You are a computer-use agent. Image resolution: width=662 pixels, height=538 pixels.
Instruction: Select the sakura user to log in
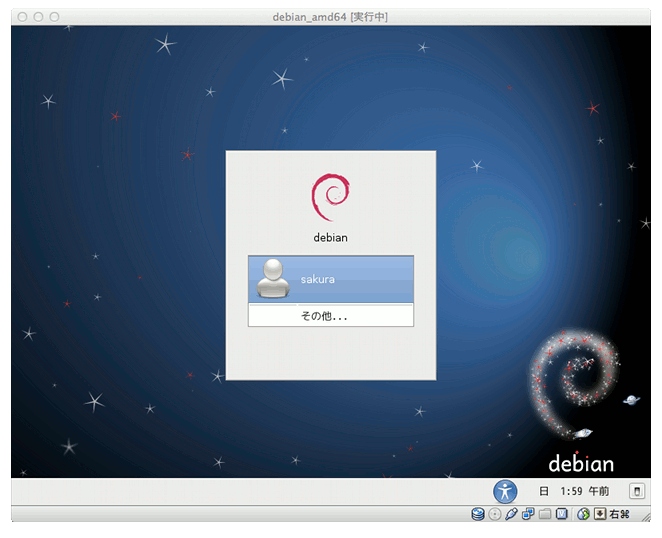click(331, 279)
